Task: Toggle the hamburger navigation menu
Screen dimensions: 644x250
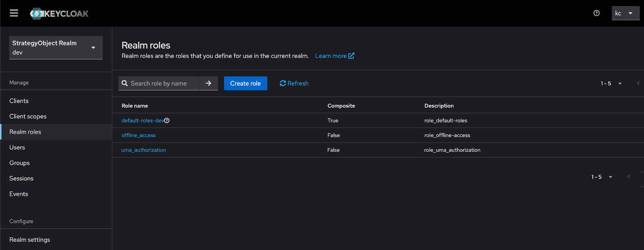Action: [14, 13]
